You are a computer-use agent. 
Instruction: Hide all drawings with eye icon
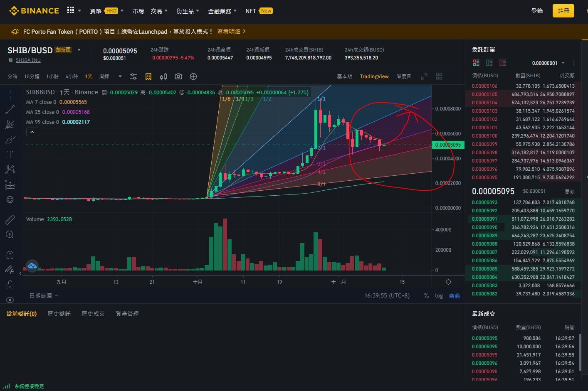(10, 300)
